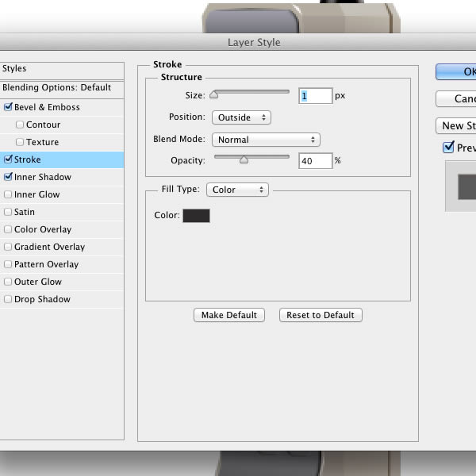Open the Texture settings label
This screenshot has width=476, height=476.
[x=43, y=142]
